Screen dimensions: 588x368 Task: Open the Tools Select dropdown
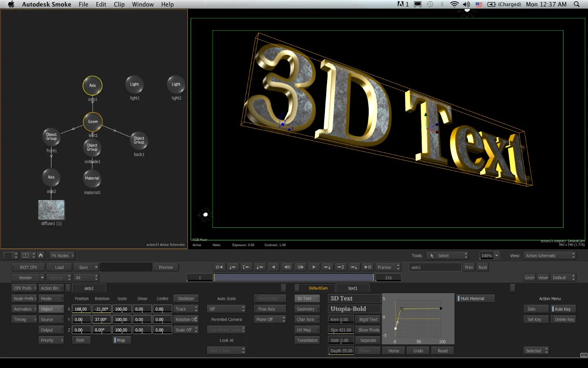pos(447,256)
